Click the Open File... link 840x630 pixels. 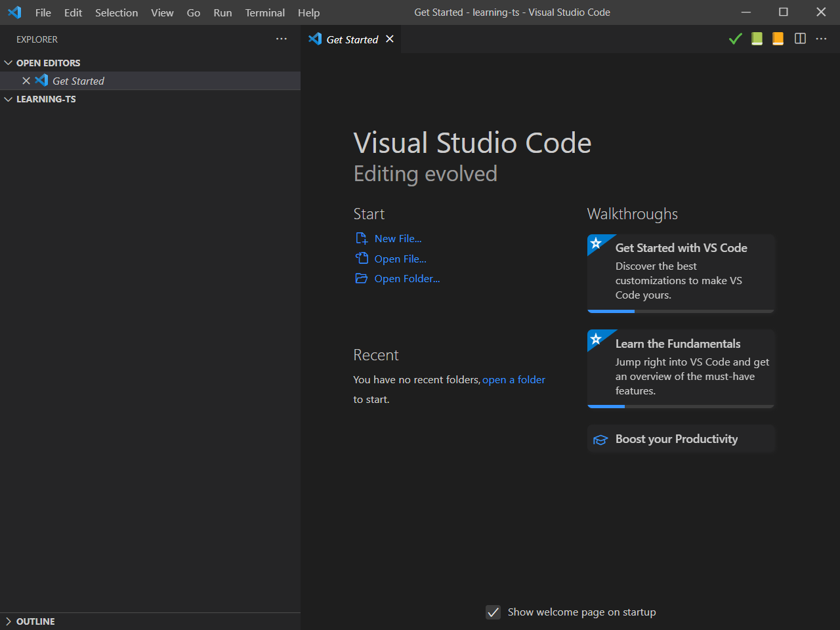[x=400, y=259]
